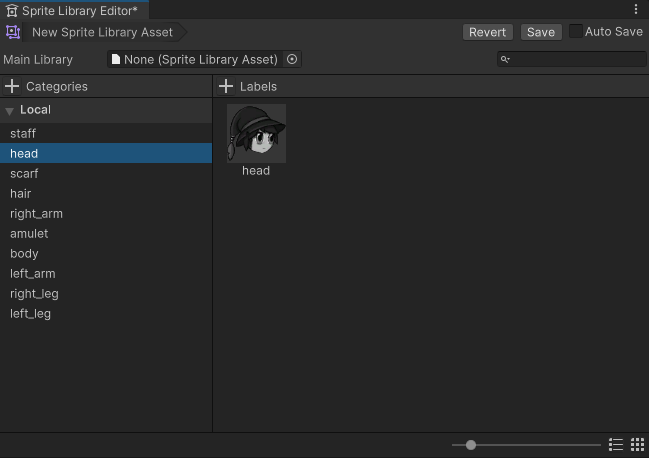Adjust the thumbnail size slider

471,445
